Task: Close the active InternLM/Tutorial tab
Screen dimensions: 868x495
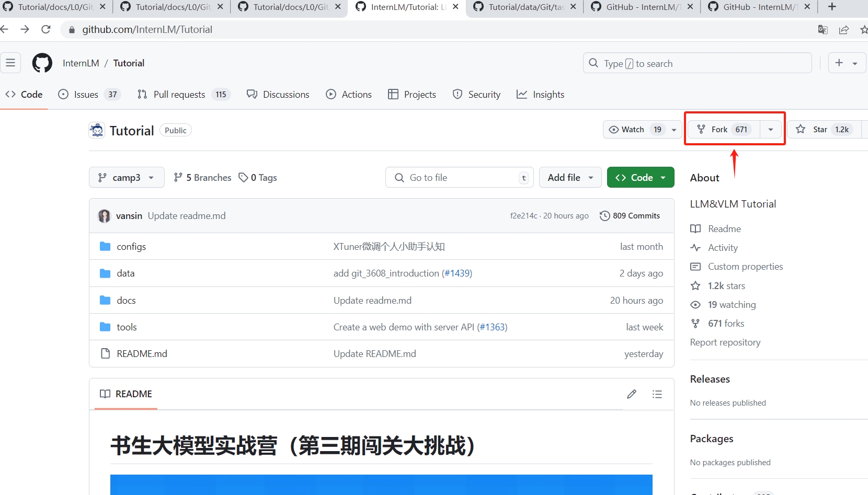Action: coord(455,7)
